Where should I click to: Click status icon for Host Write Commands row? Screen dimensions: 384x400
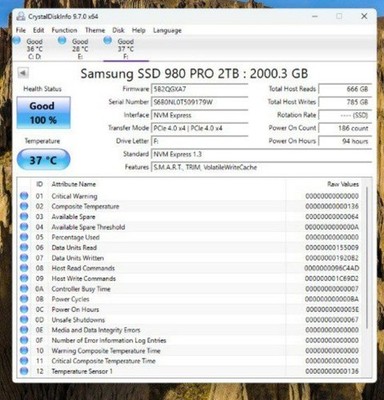(x=24, y=278)
